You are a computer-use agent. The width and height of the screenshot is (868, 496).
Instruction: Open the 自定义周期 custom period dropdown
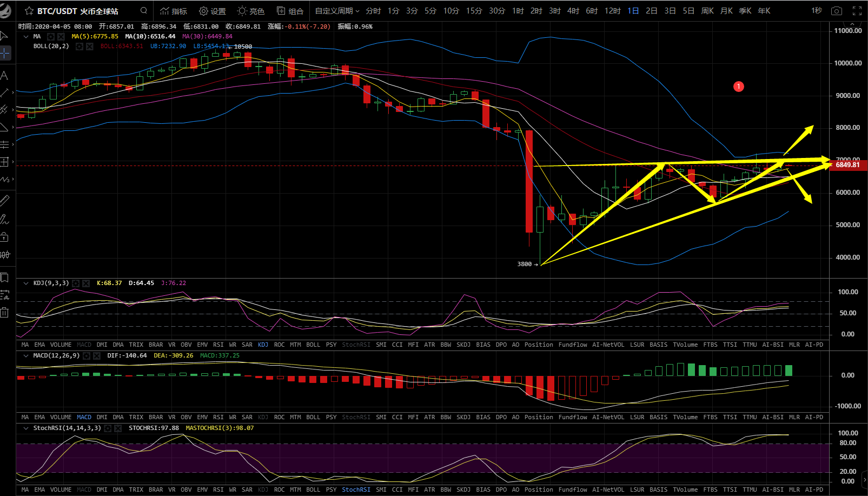click(337, 11)
